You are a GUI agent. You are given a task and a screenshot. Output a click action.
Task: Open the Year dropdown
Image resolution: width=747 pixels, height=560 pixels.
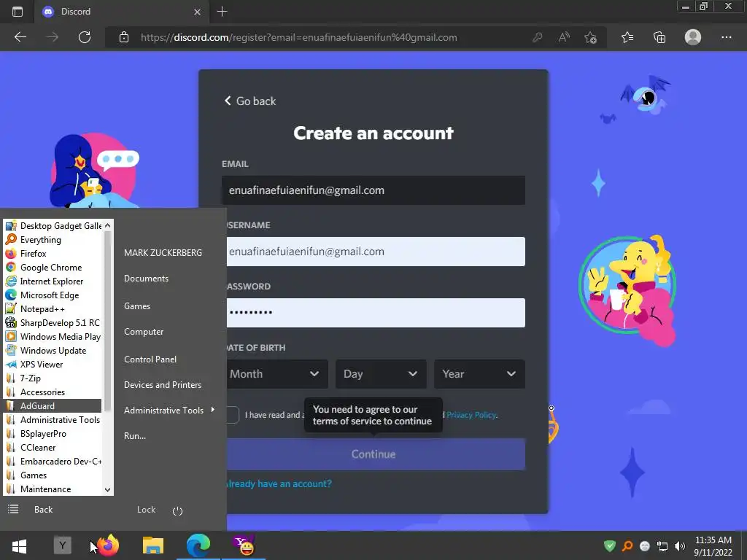479,374
